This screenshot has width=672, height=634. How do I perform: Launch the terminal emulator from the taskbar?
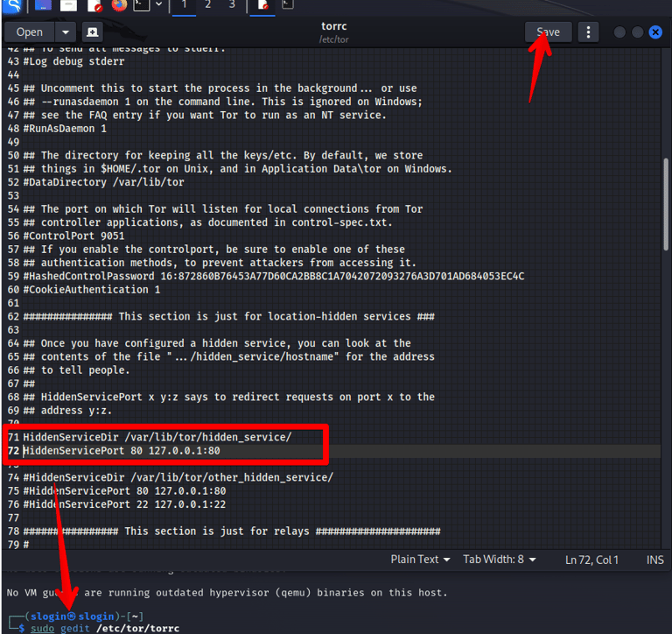[142, 5]
